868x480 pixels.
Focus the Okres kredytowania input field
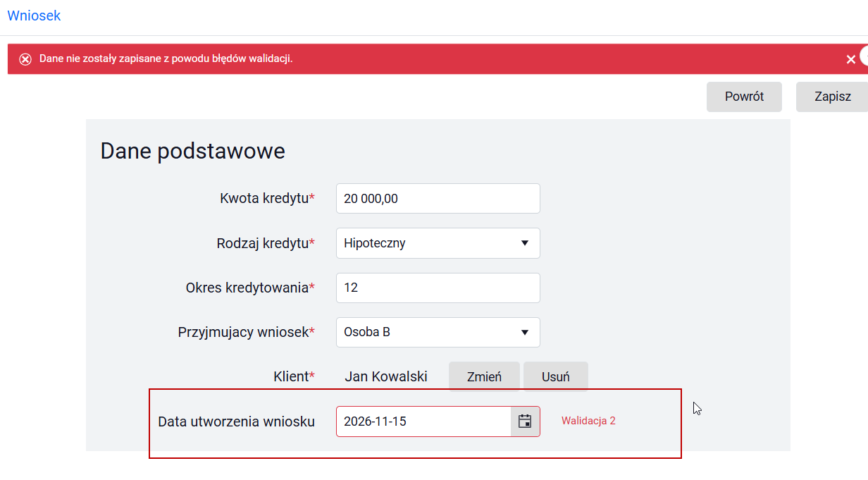tap(438, 288)
